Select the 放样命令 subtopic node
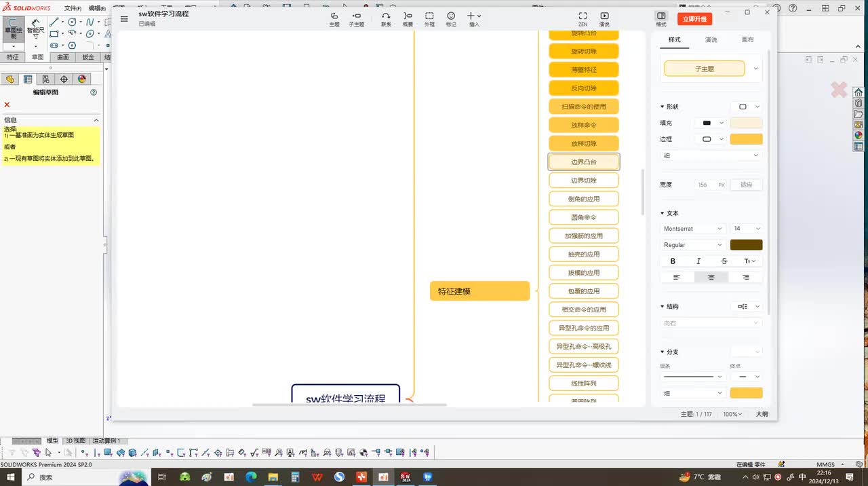Screen dimensions: 868x486 pyautogui.click(x=583, y=125)
